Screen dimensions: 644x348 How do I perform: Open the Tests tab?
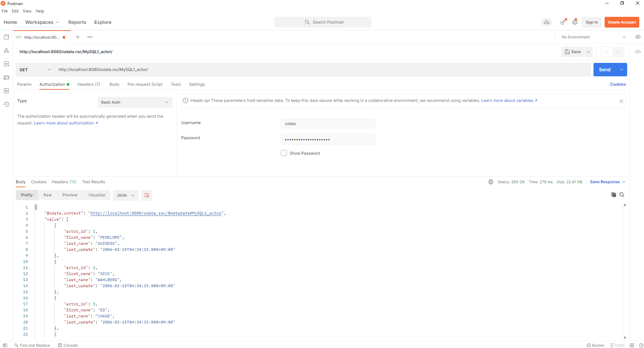coord(176,84)
